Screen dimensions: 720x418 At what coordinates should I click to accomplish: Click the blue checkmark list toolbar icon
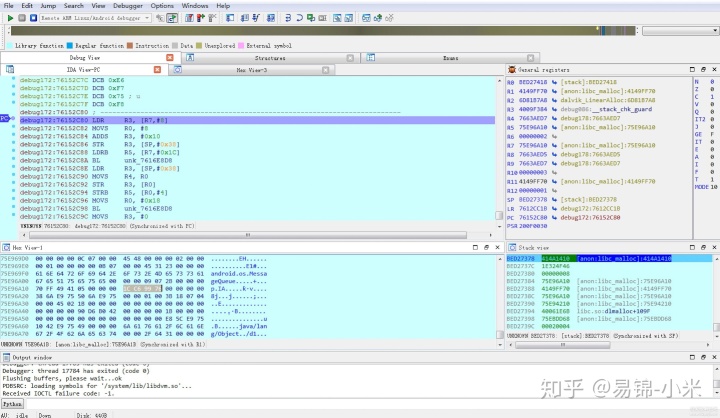point(256,18)
